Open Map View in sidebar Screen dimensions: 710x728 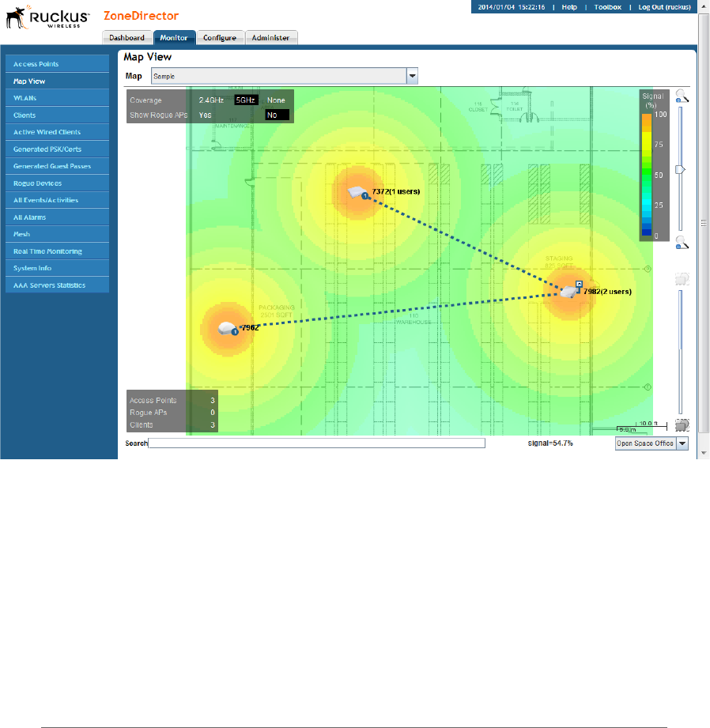click(57, 81)
